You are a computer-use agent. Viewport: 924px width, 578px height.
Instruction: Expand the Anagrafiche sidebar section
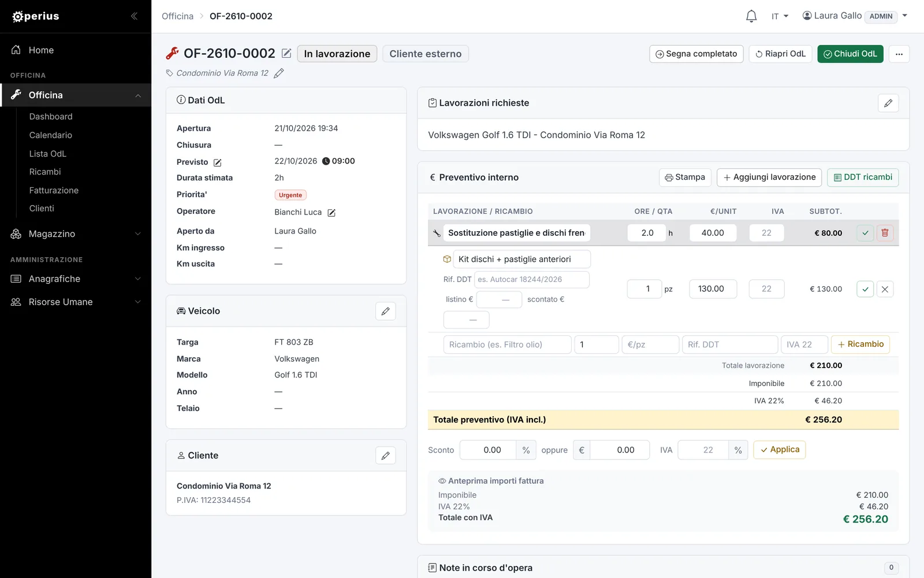click(x=138, y=279)
